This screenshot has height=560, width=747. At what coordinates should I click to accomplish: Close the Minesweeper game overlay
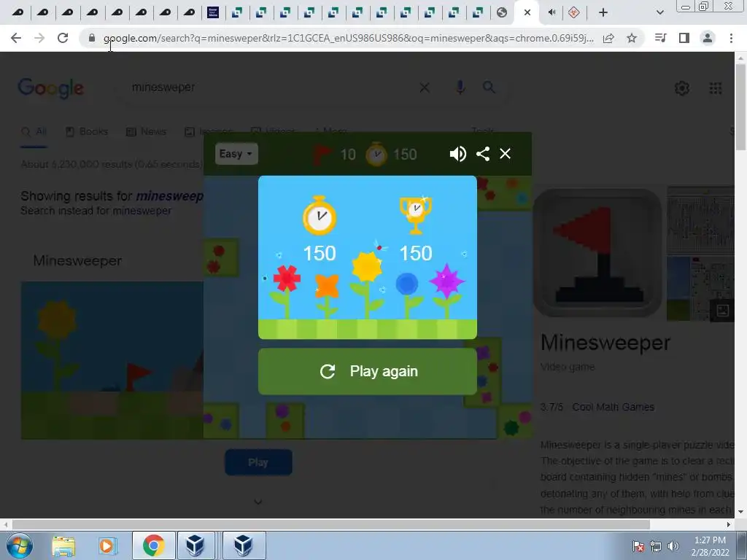[505, 154]
